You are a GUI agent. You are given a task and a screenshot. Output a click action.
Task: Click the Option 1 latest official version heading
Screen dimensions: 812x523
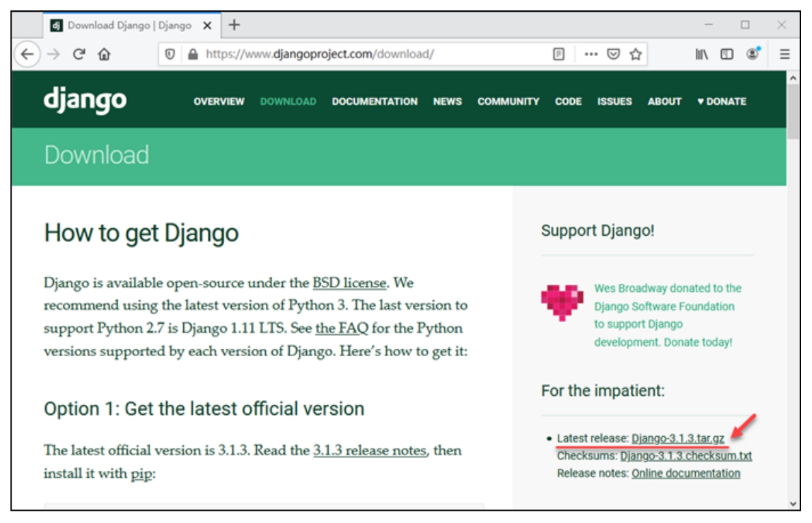204,409
